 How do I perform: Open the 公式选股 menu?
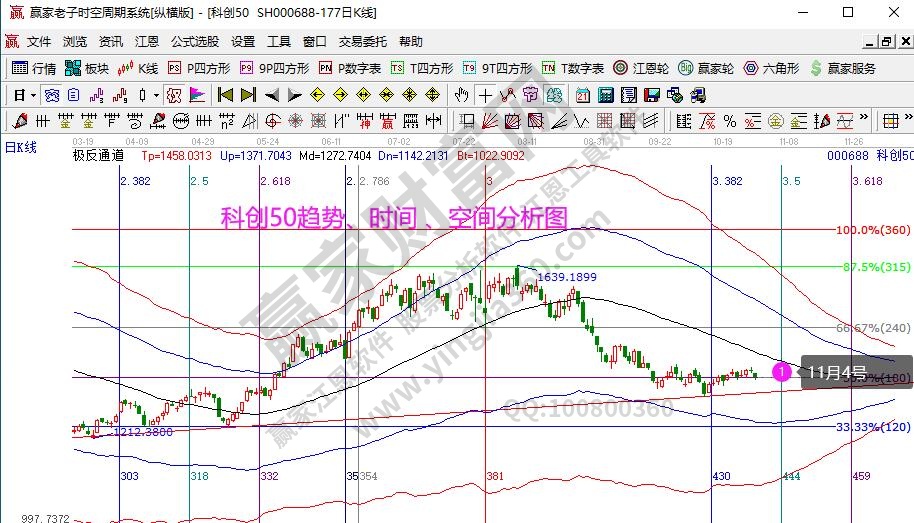coord(194,42)
